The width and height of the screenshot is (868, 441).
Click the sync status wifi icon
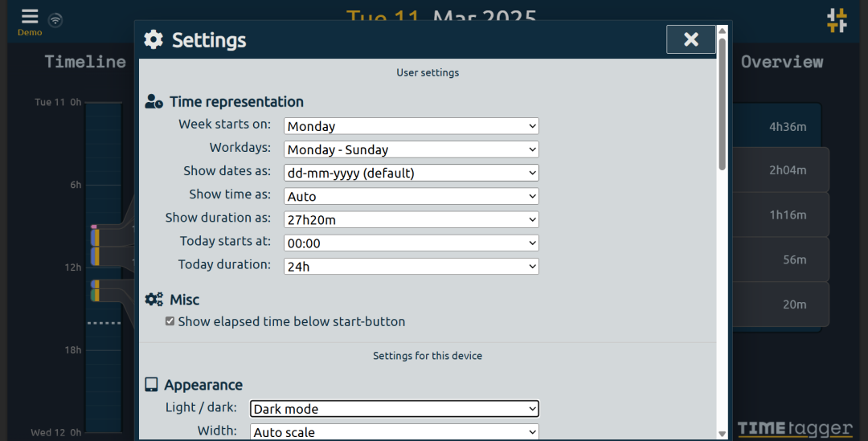point(55,20)
